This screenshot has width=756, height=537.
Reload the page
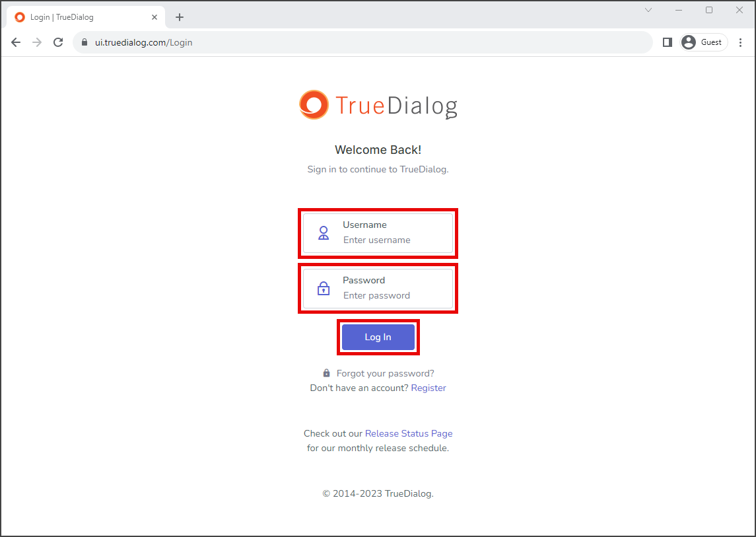58,42
